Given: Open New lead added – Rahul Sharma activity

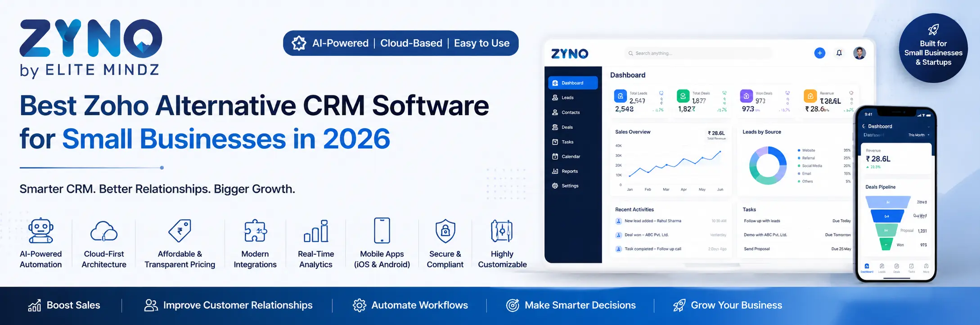Looking at the screenshot, I should pos(671,221).
